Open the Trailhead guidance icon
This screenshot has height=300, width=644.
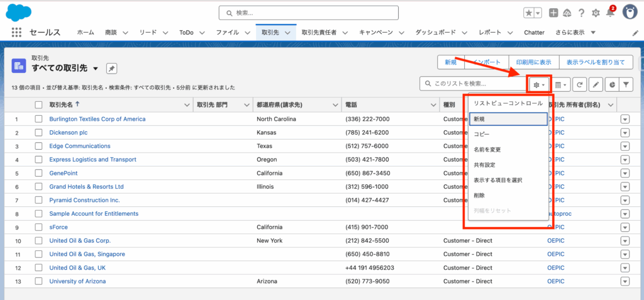tap(567, 13)
